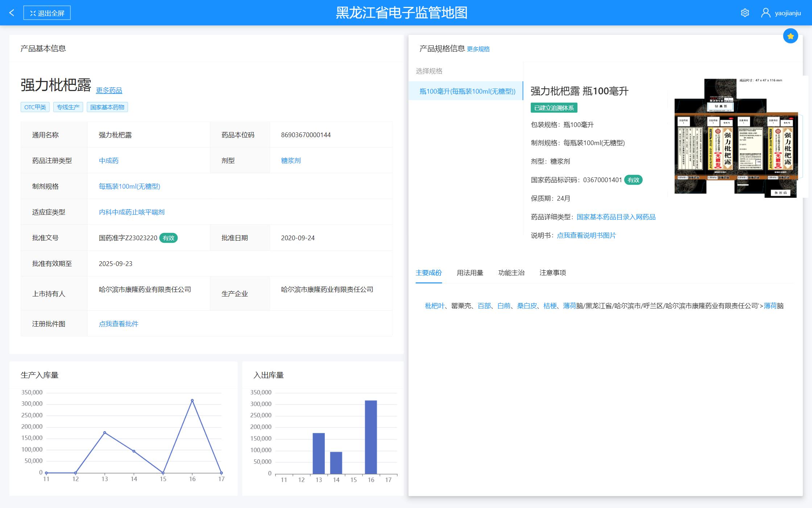Click 药品本位码 value 86903670000144

point(306,135)
